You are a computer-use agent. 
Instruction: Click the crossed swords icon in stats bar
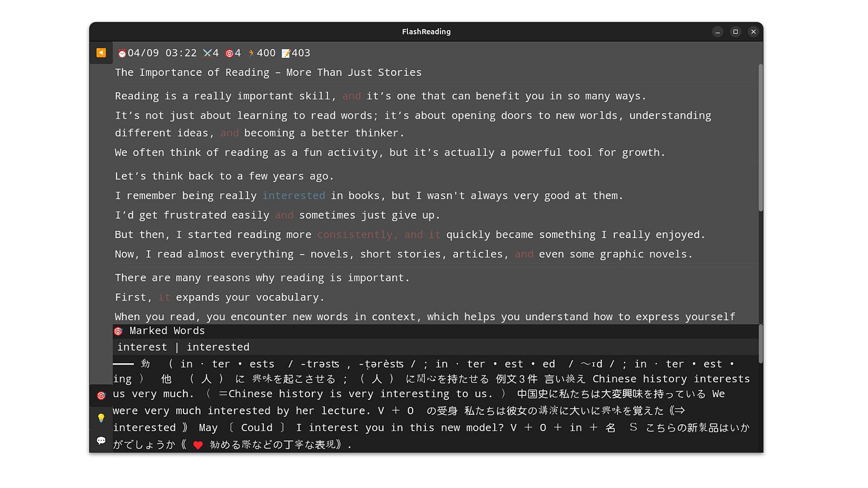(207, 53)
